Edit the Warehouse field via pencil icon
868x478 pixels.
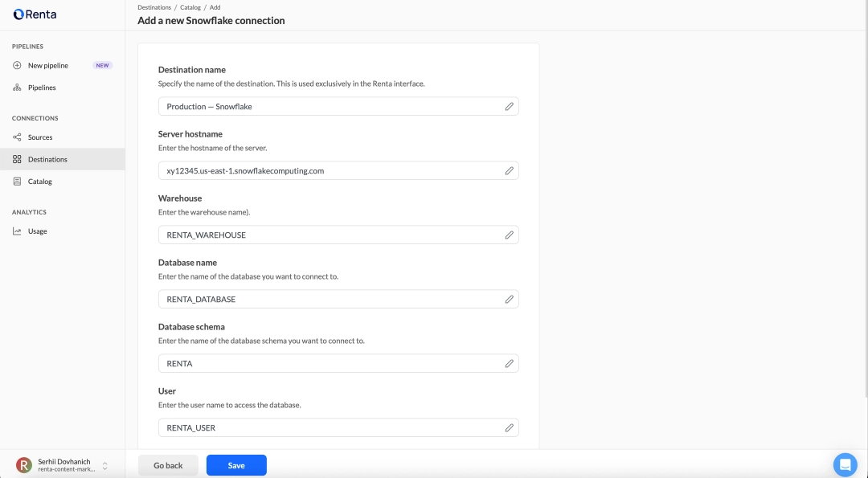[509, 235]
